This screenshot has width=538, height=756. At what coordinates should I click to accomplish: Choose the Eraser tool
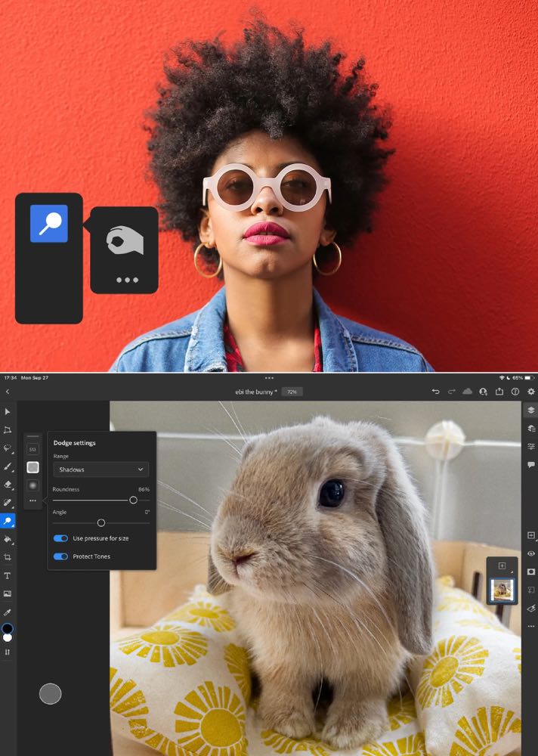8,485
